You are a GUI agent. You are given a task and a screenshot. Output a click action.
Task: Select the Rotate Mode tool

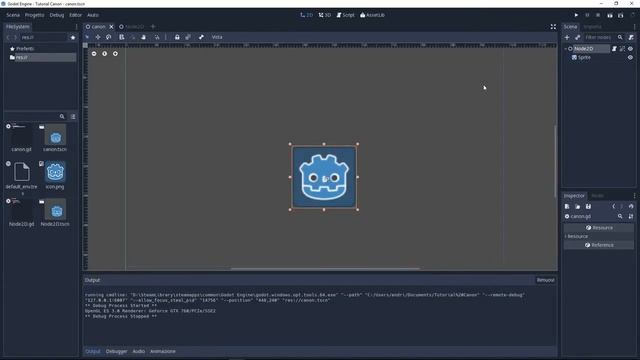109,37
